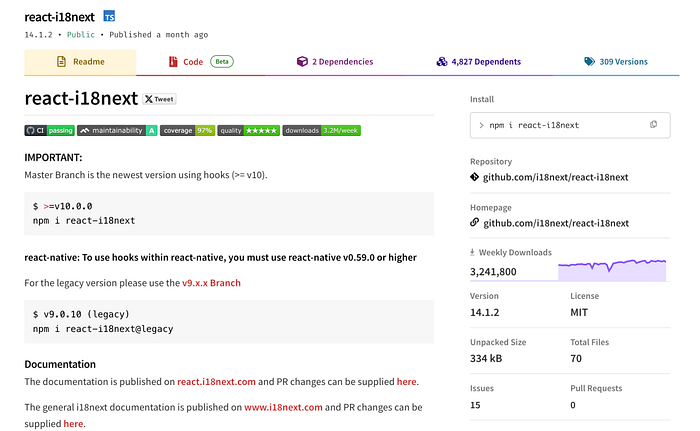Click the coverage 97% badge

pos(188,130)
